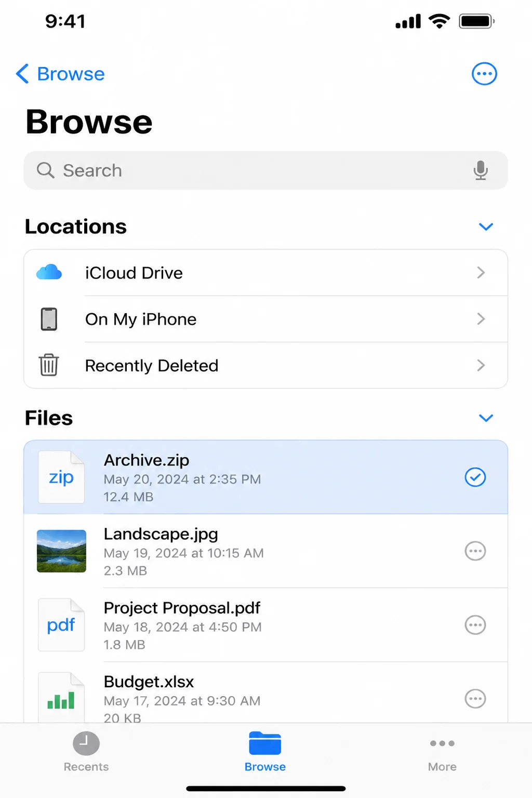
Task: Open the iCloud Drive location
Action: pos(265,272)
